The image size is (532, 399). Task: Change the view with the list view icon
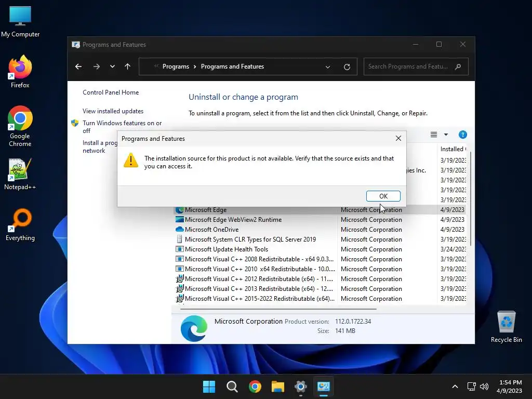point(434,135)
